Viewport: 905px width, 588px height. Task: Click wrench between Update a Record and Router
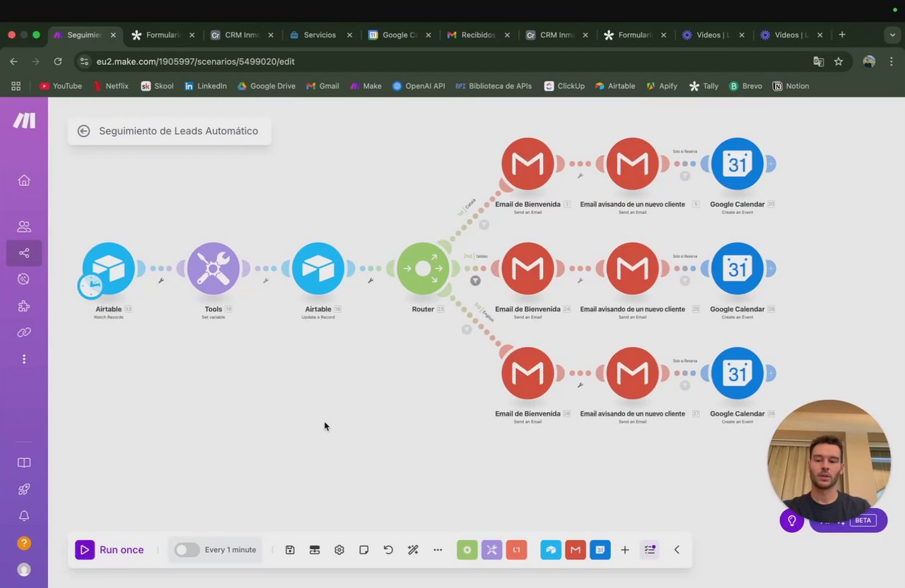coord(370,281)
